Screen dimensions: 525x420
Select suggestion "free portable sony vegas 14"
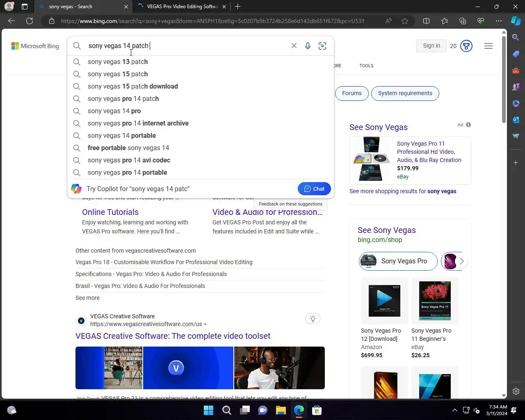tap(200, 148)
